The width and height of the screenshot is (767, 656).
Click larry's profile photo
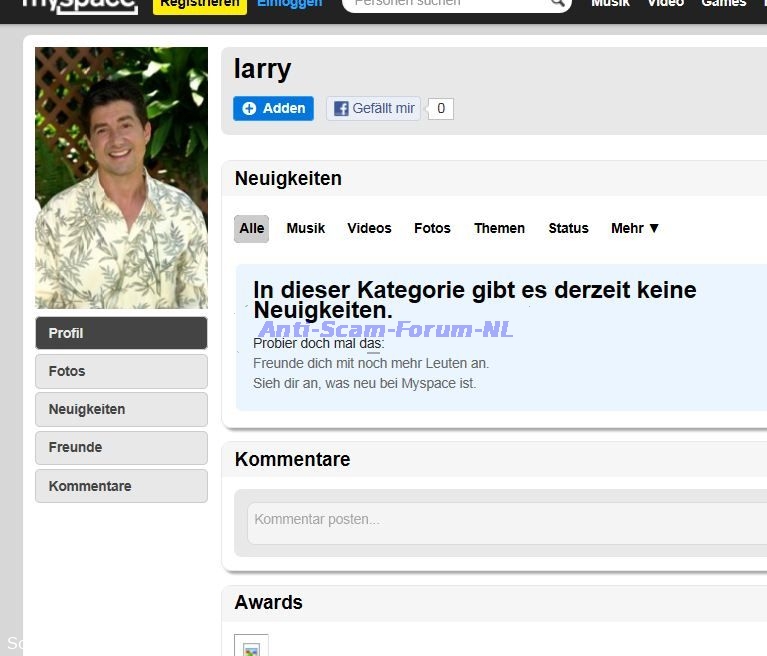pos(121,178)
